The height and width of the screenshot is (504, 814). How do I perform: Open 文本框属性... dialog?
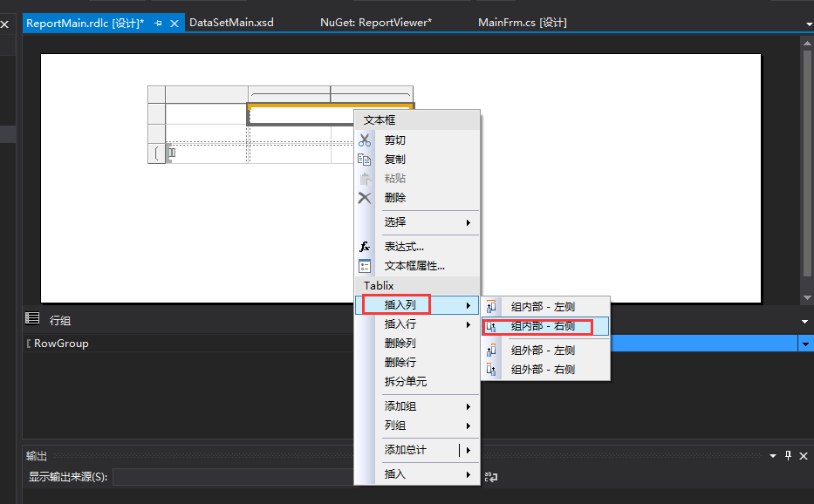coord(417,266)
